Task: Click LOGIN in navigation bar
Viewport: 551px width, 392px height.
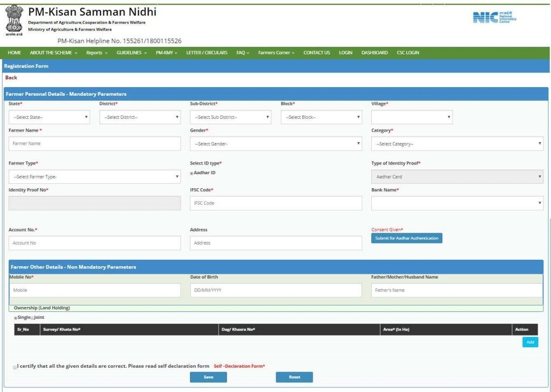Action: 345,53
